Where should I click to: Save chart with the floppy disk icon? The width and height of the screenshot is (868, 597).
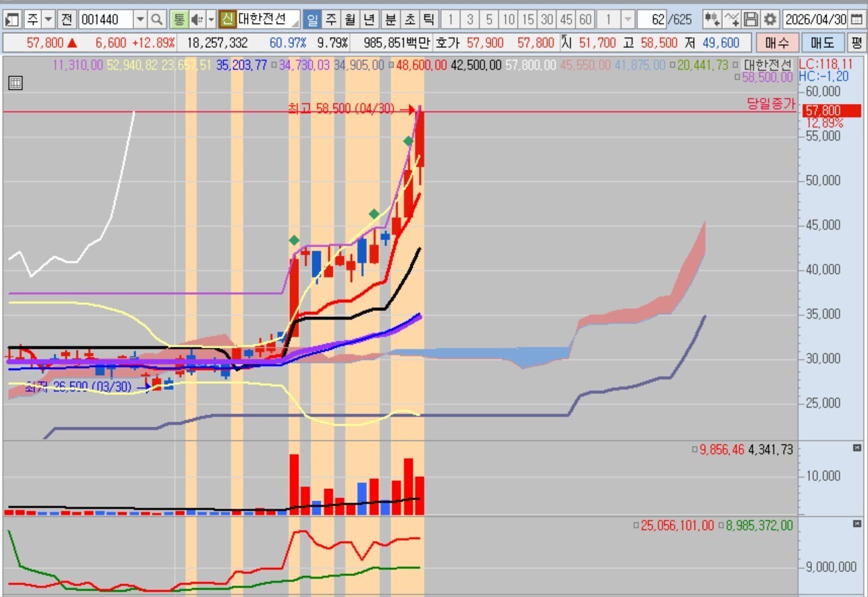[751, 19]
